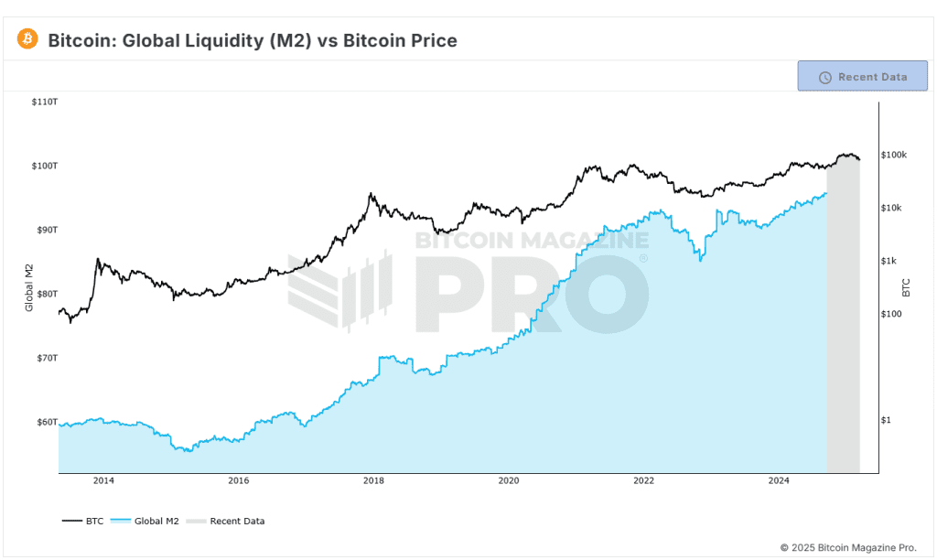
Task: Click the BTC right axis title
Action: 906,287
